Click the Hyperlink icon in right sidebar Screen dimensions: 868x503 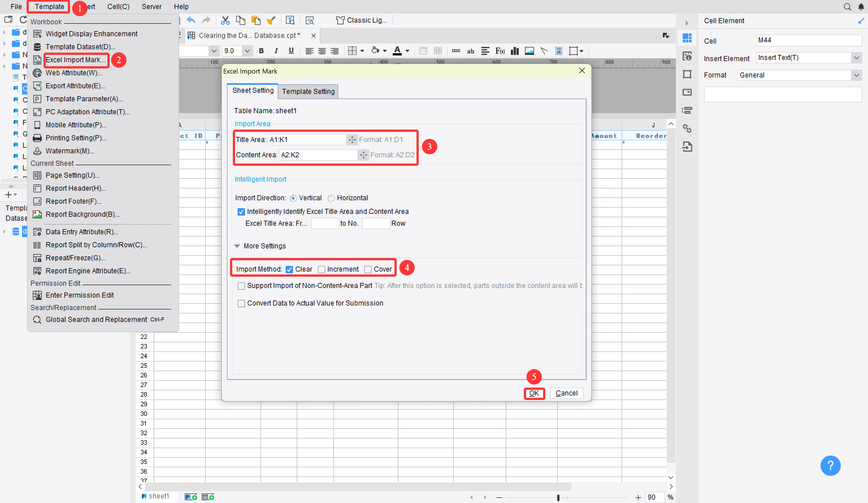[x=687, y=129]
